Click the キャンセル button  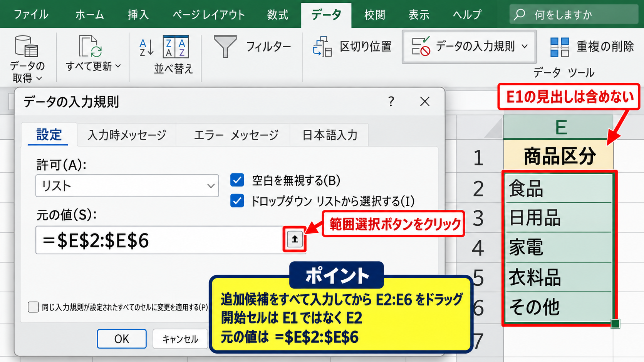(x=180, y=339)
